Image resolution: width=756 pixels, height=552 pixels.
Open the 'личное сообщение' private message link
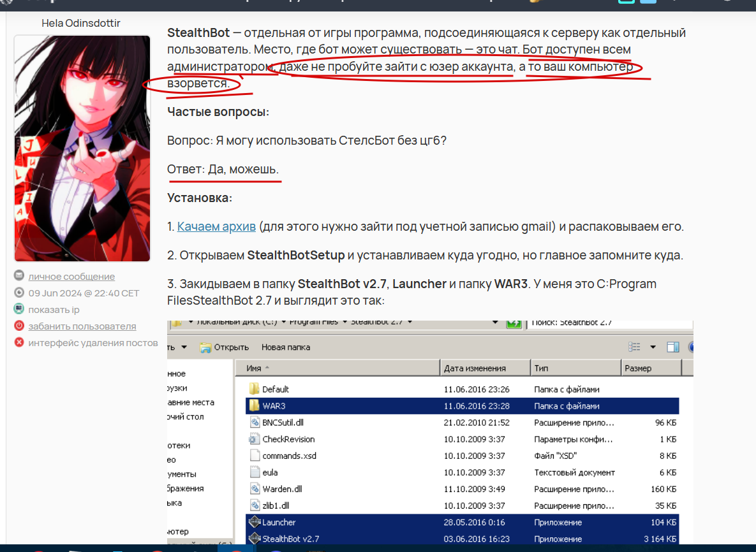pos(71,277)
